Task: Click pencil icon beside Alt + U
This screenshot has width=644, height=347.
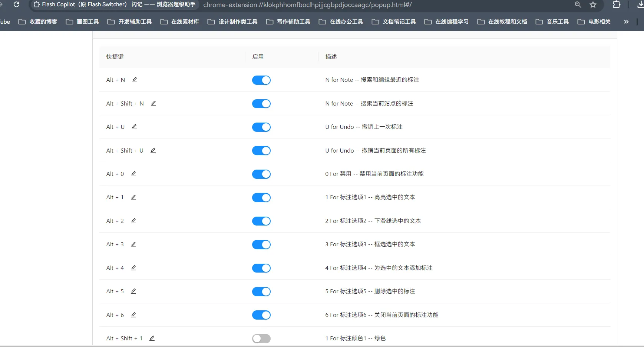Action: (x=134, y=127)
